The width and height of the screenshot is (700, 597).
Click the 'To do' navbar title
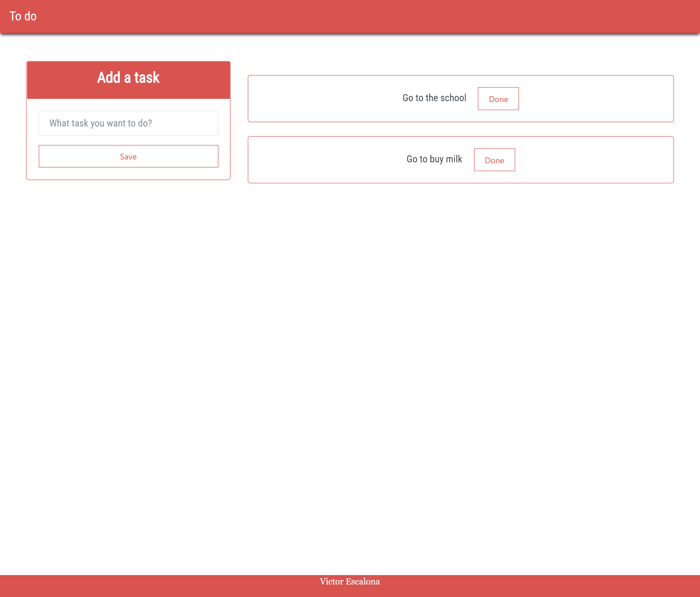tap(23, 16)
